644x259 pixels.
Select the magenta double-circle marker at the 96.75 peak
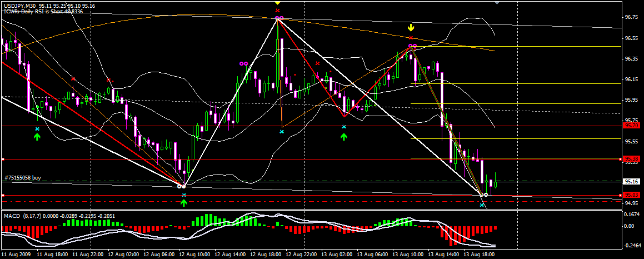(x=278, y=18)
